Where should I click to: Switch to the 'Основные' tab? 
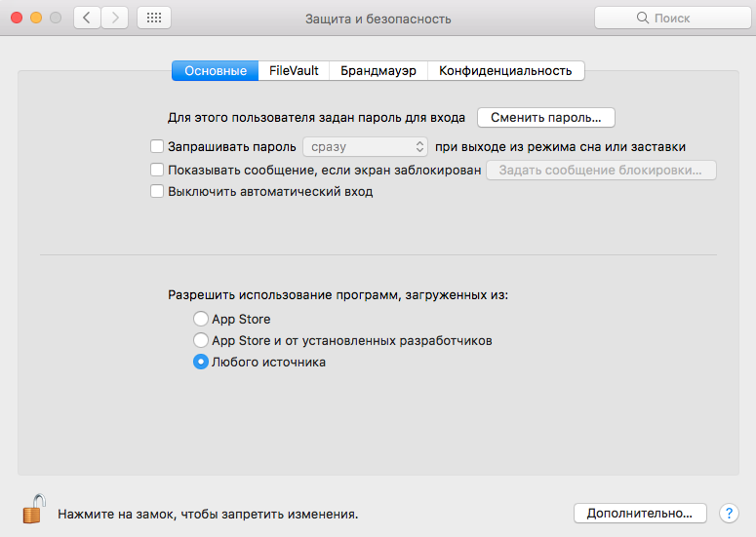coord(215,71)
